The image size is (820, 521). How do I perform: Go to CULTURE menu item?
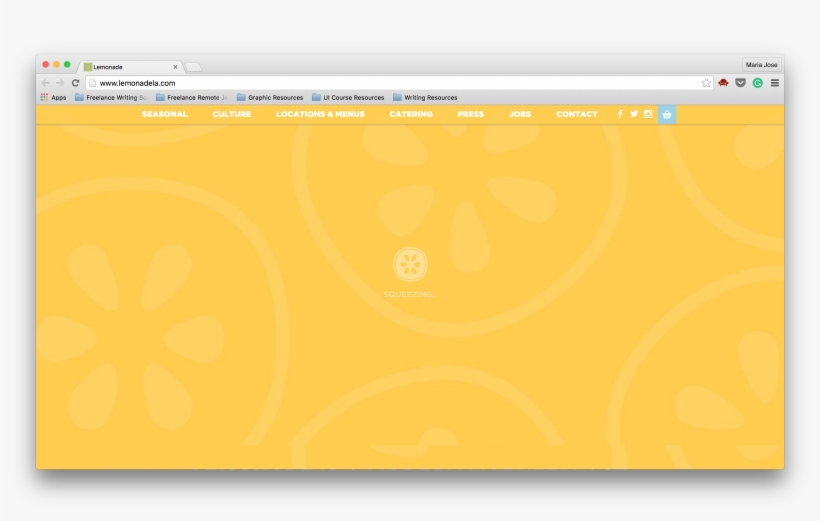(232, 114)
